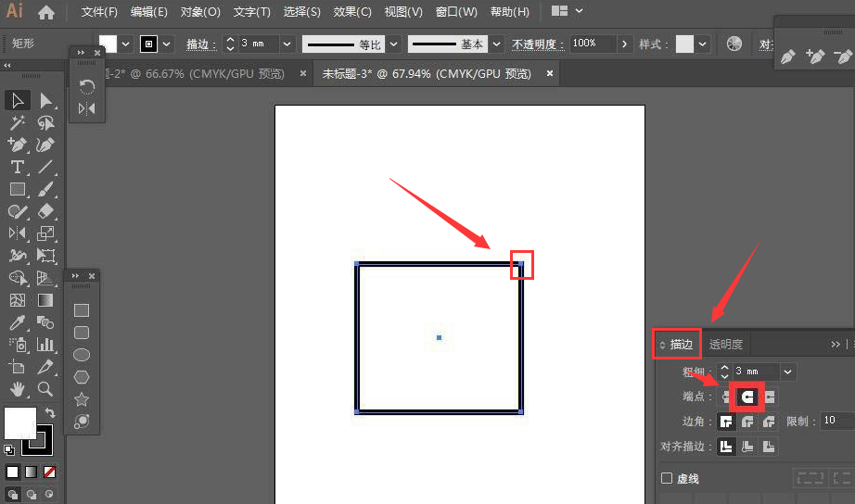The height and width of the screenshot is (504, 855).
Task: Select the Column Graph tool
Action: click(x=45, y=345)
